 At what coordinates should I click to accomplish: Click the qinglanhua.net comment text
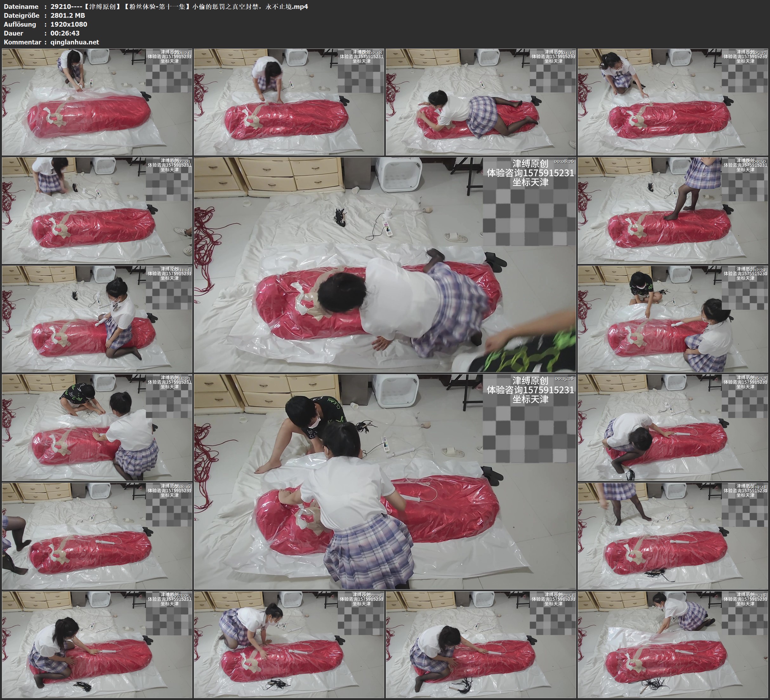[75, 42]
